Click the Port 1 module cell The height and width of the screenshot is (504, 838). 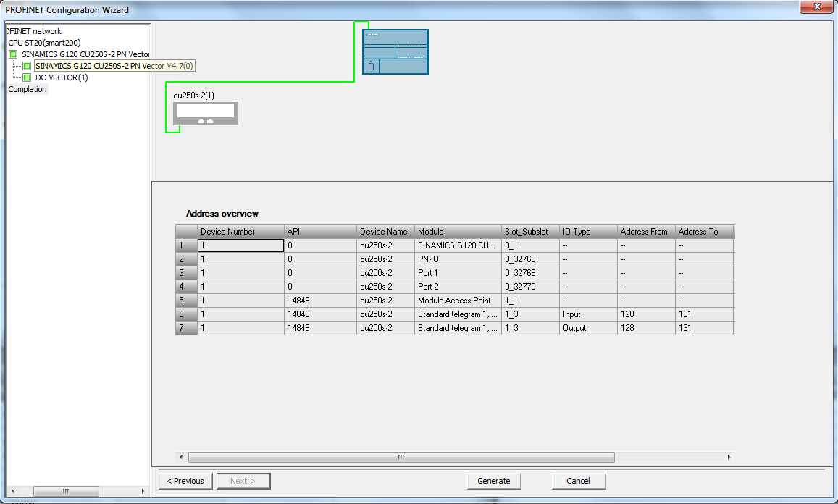click(x=458, y=273)
